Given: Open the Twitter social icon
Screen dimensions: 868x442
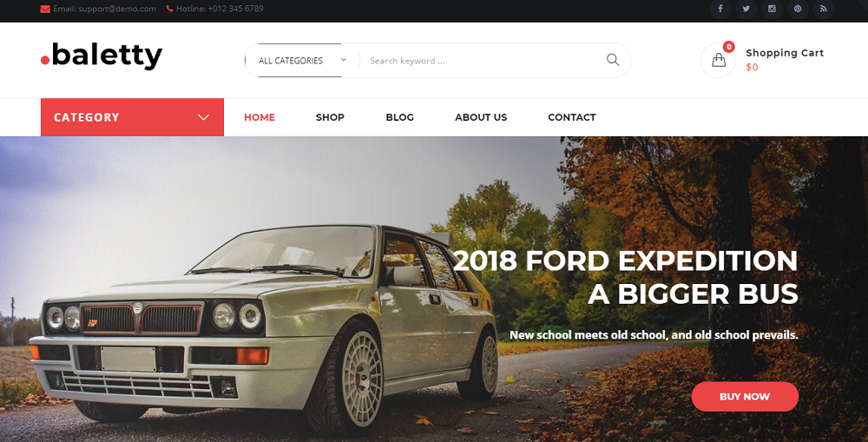Looking at the screenshot, I should 746,9.
